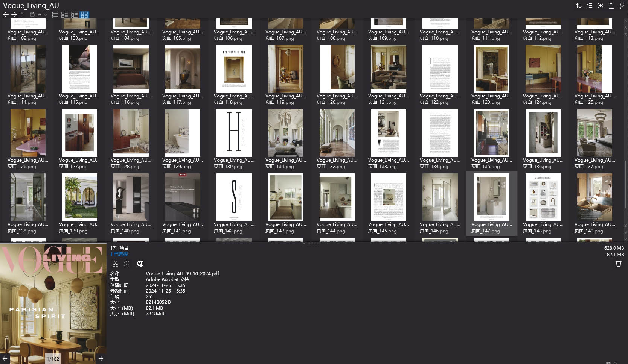
Task: Switch to tiles list view
Action: click(75, 15)
